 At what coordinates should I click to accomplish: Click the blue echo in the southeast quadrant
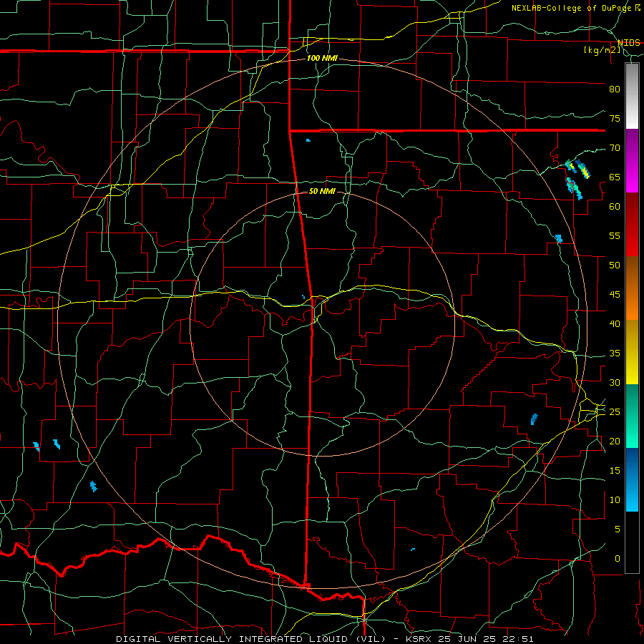534,419
